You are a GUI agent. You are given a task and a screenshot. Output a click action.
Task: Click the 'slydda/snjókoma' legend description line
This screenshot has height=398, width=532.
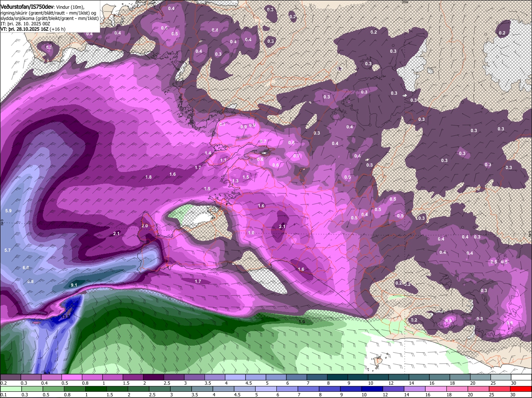pos(49,18)
